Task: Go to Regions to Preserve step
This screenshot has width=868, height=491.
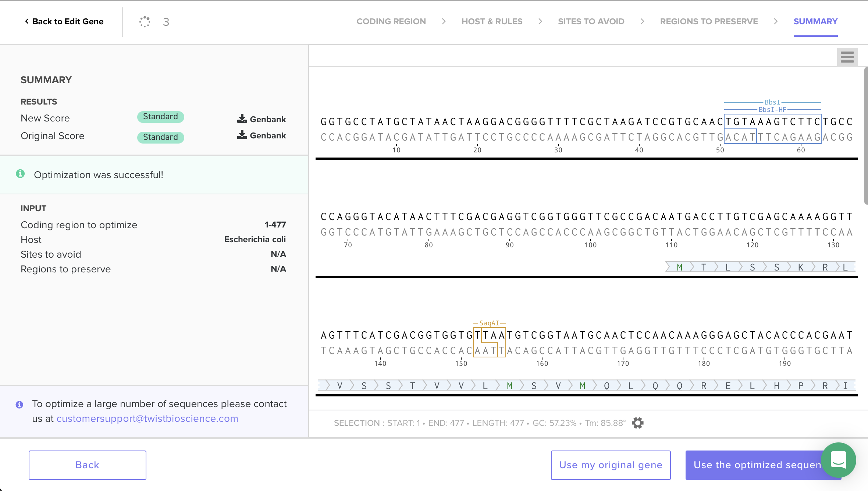Action: pos(709,22)
